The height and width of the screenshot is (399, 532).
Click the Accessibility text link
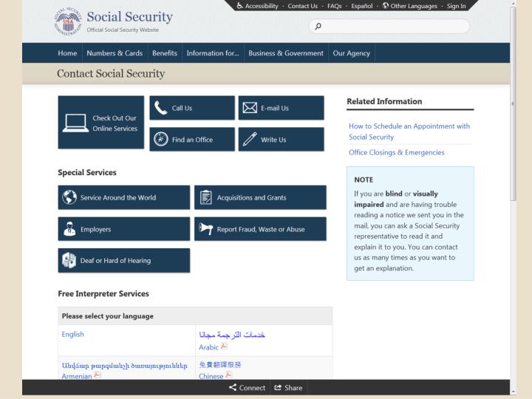coord(262,6)
